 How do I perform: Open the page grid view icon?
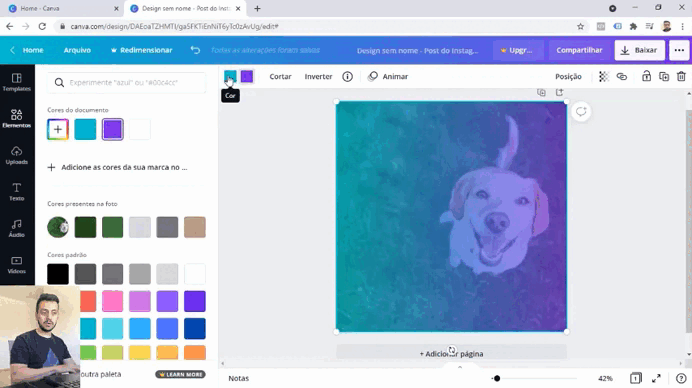(x=636, y=378)
